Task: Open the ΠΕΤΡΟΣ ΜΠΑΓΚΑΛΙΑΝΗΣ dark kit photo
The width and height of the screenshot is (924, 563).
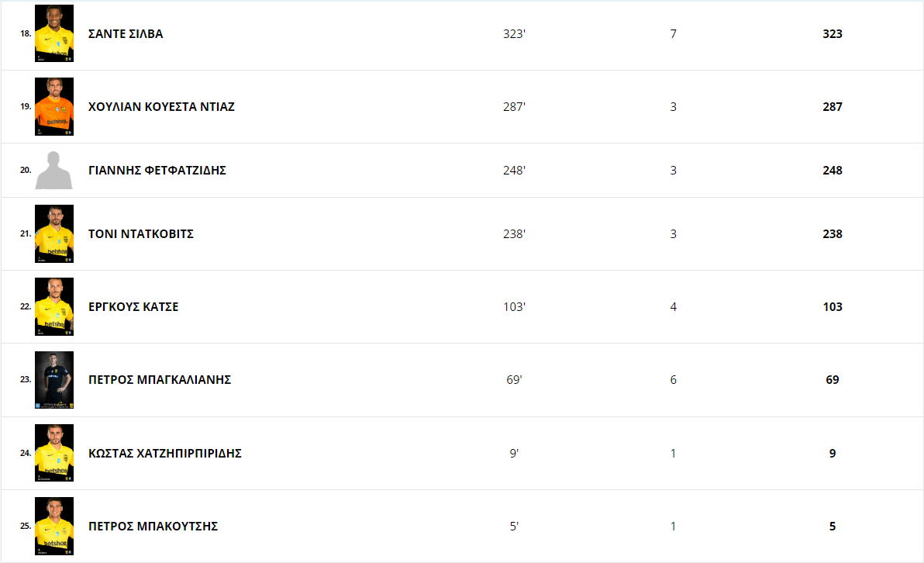Action: 54,380
